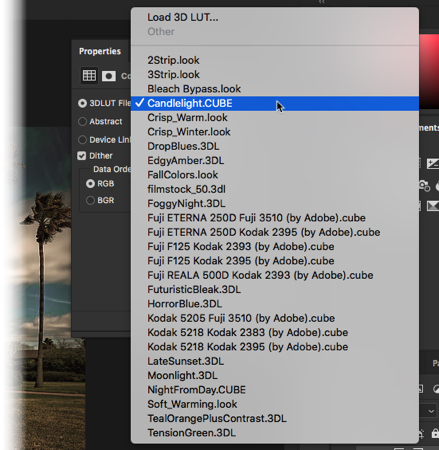
Task: Click the red color picker field
Action: point(429,71)
